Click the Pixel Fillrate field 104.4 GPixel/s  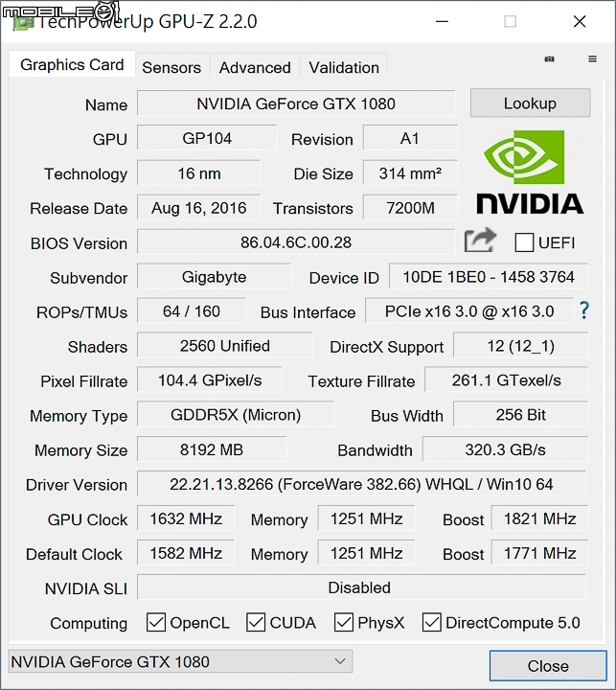pos(210,380)
